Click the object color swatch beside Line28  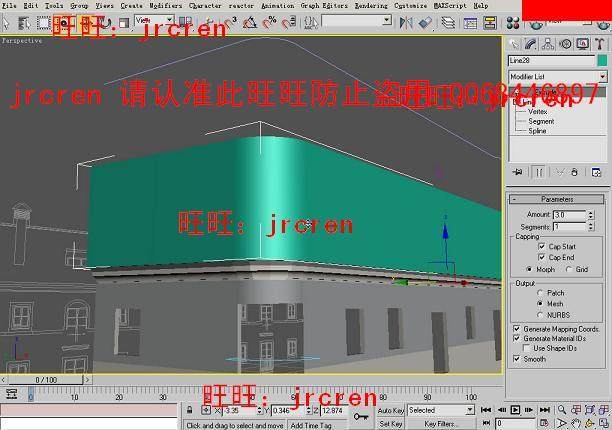[x=602, y=60]
